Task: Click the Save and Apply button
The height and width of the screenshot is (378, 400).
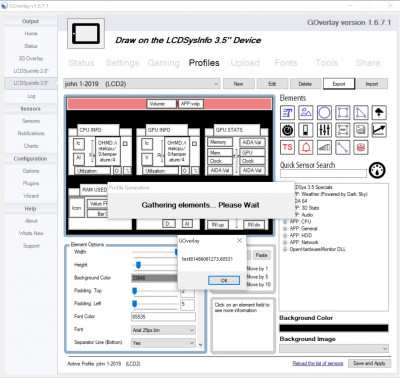Action: pyautogui.click(x=369, y=363)
